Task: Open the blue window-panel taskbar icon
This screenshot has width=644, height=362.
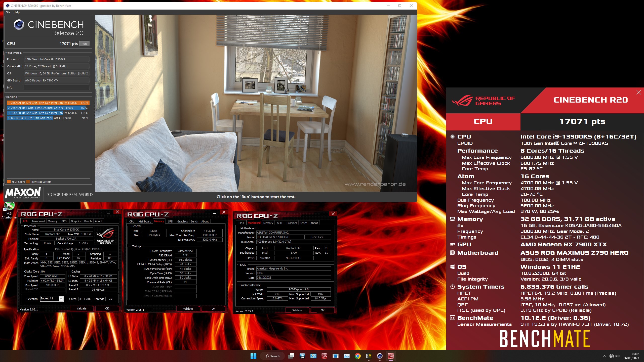Action: point(335,356)
